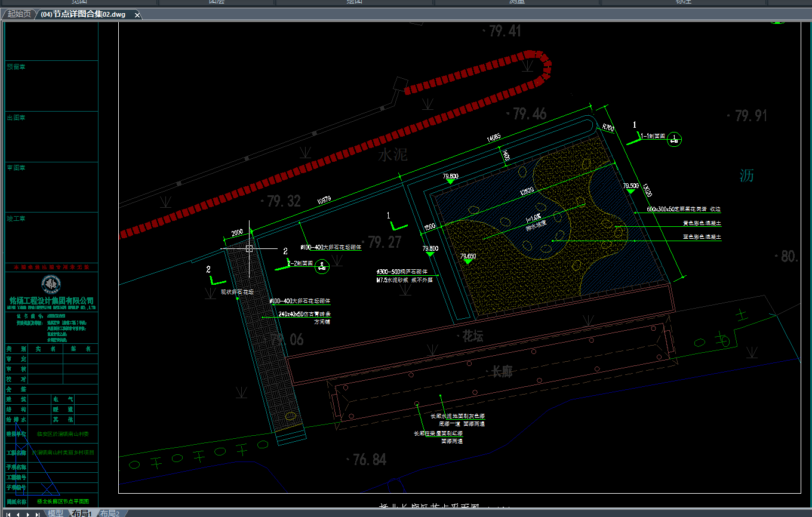Jump to the last layout tab arrow
The image size is (812, 517).
[38, 513]
